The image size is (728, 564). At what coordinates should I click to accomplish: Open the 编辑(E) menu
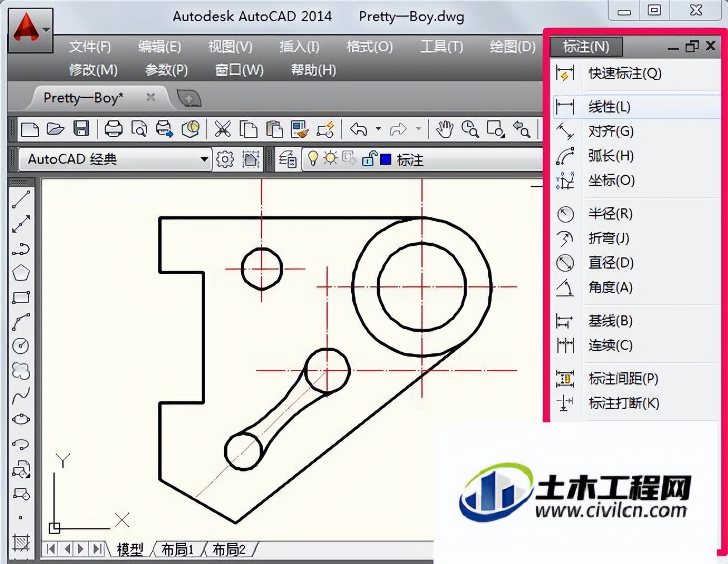click(159, 46)
